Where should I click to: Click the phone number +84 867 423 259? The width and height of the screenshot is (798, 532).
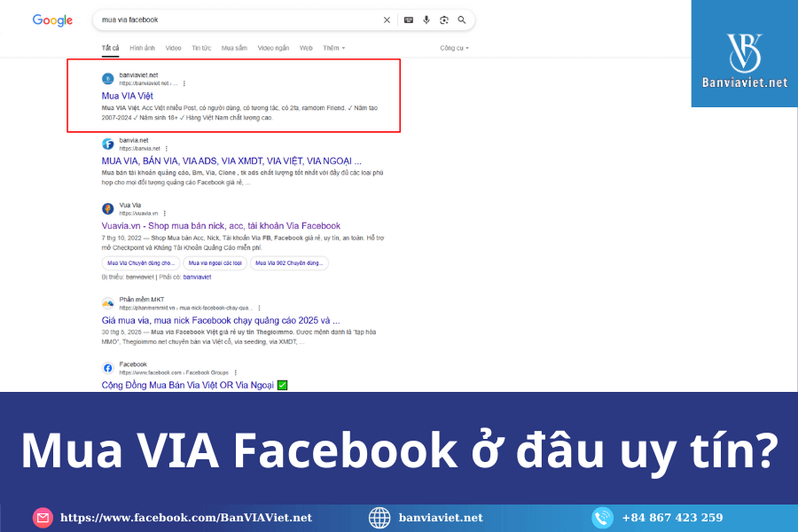pyautogui.click(x=672, y=518)
